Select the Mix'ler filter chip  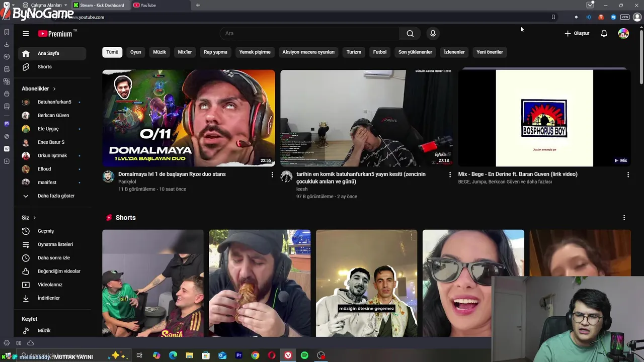pyautogui.click(x=185, y=52)
